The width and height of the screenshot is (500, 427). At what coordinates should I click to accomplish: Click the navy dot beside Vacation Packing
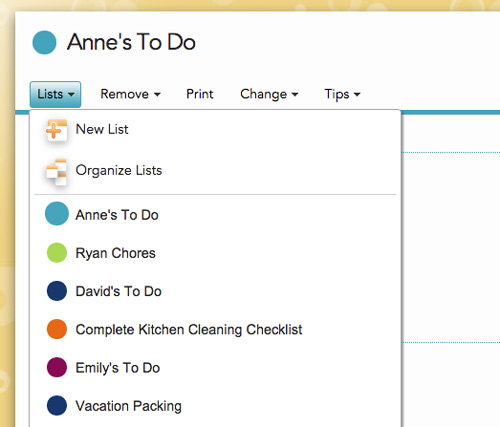tap(57, 406)
